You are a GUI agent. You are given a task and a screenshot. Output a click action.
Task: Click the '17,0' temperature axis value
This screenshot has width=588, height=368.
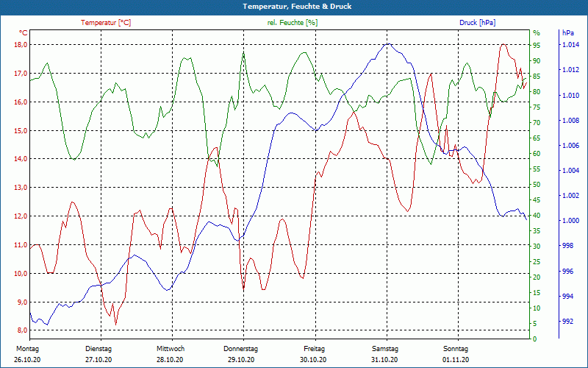tap(21, 74)
